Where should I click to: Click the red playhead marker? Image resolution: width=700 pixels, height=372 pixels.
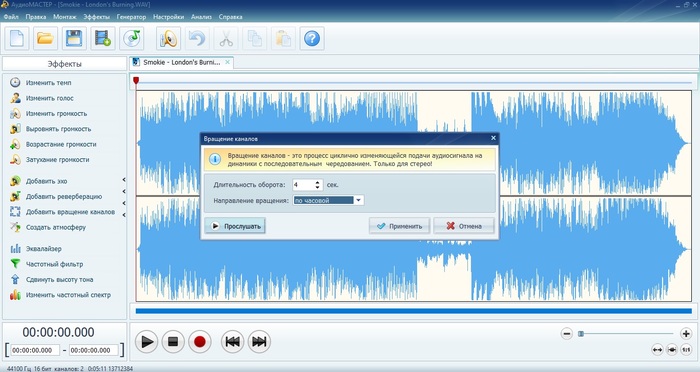pyautogui.click(x=136, y=81)
